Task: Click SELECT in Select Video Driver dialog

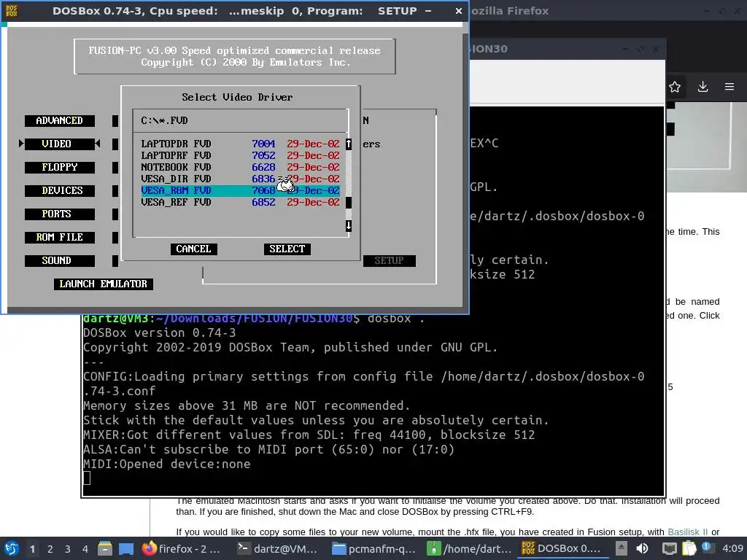Action: (x=287, y=249)
